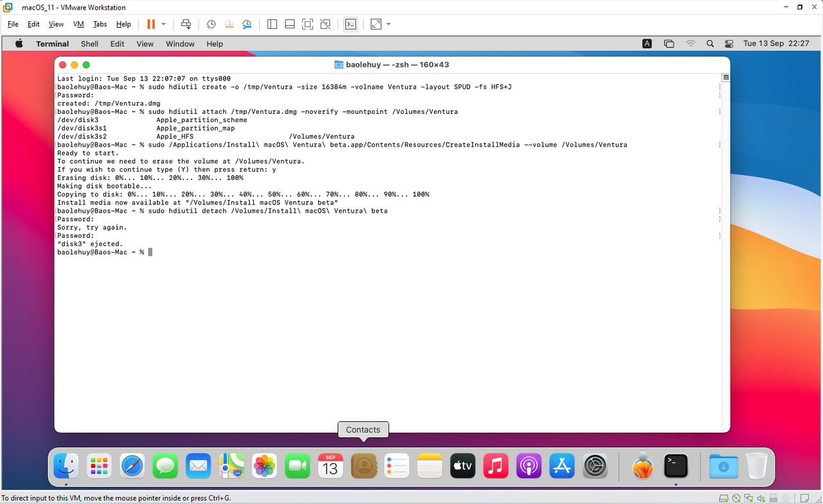The height and width of the screenshot is (504, 823).
Task: Toggle the VMware thumbnail bar
Action: (x=290, y=24)
